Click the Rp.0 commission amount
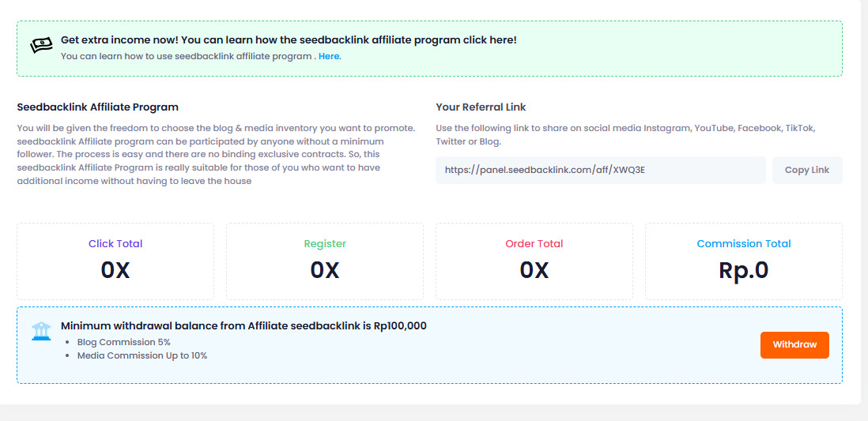 click(x=744, y=270)
